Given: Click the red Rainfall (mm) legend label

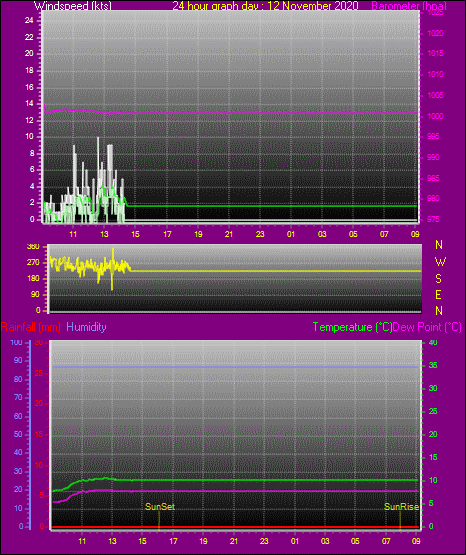Looking at the screenshot, I should point(31,327).
